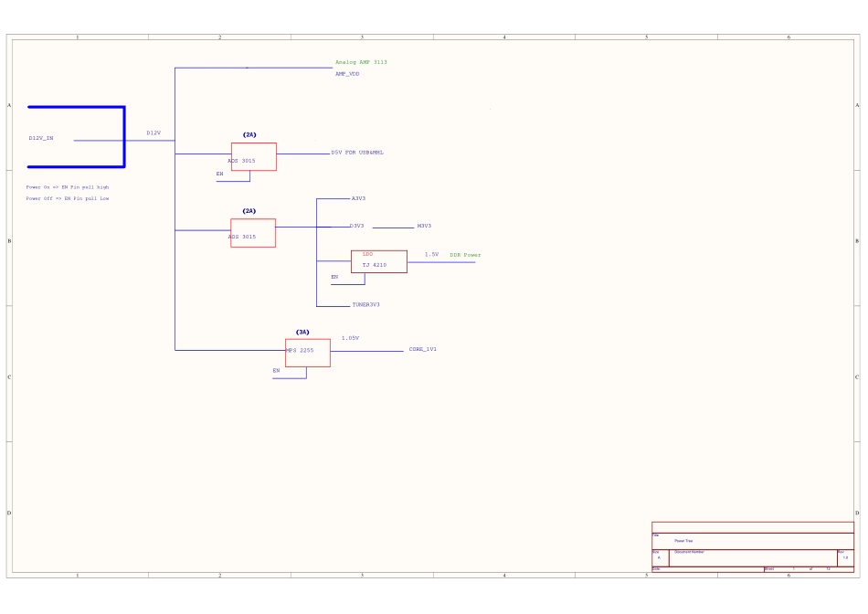Click the TJ 4210 LDO block
Image resolution: width=868 pixels, height=614 pixels.
pyautogui.click(x=378, y=261)
